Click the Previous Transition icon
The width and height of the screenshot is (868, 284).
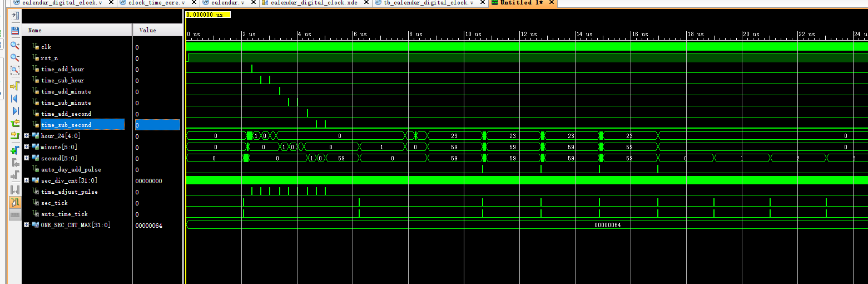pyautogui.click(x=15, y=123)
